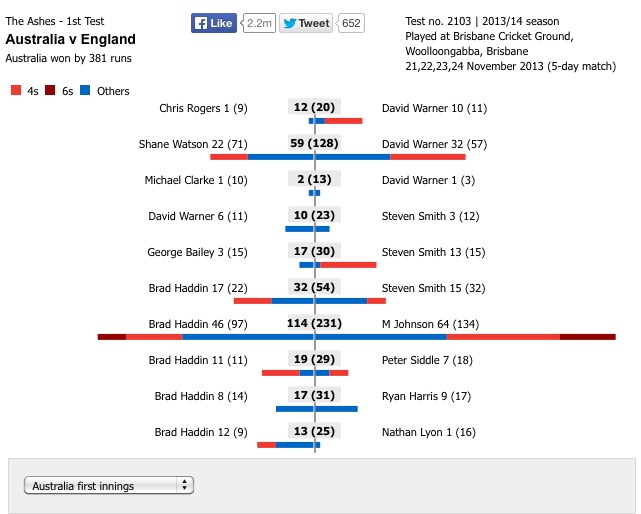Click M Johnson's dark red sixes bar segment
641x514 pixels.
click(587, 337)
